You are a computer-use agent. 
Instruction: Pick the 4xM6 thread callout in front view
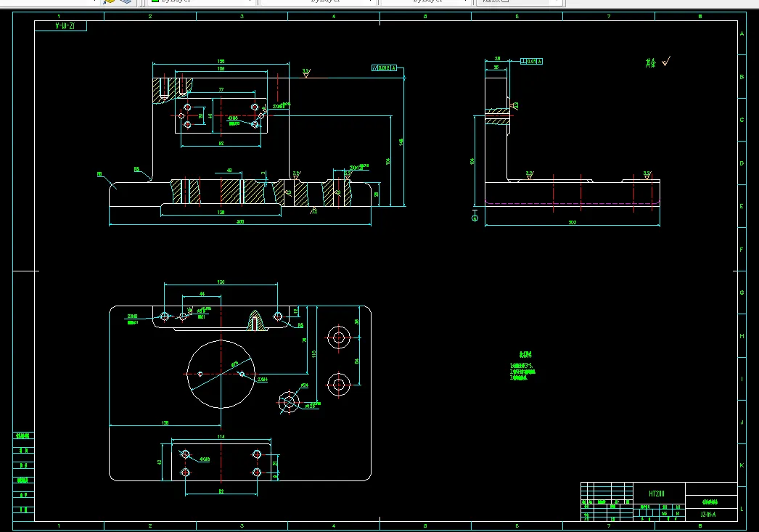point(233,118)
